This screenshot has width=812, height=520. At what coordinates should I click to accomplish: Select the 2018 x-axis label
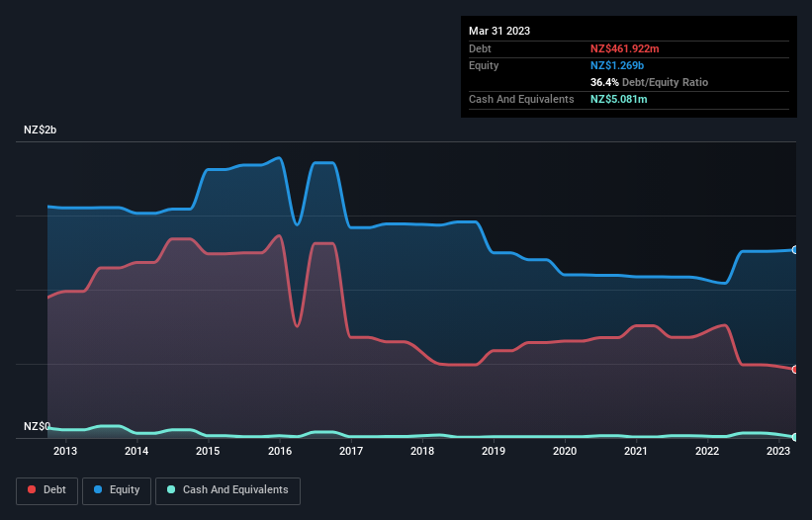(x=422, y=451)
